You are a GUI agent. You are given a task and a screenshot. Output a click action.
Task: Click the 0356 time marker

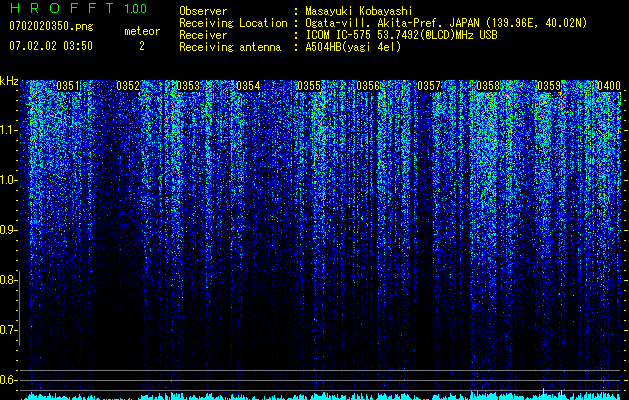point(368,86)
